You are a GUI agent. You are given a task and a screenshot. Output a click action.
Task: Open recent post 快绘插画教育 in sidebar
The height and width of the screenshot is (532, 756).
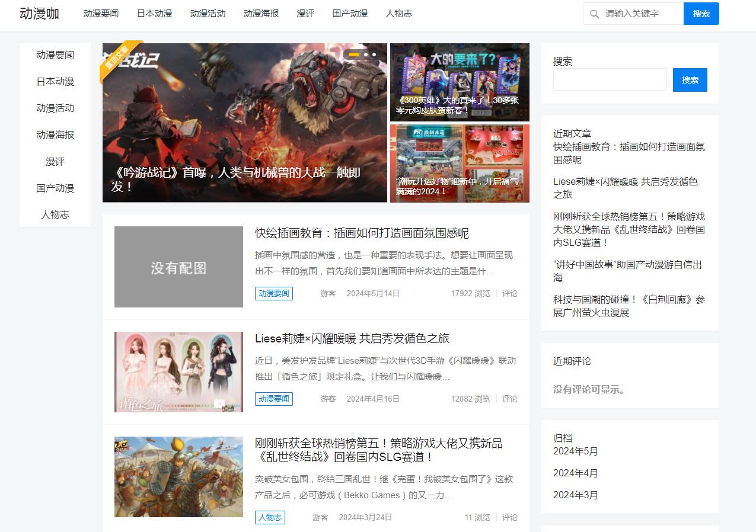point(629,153)
